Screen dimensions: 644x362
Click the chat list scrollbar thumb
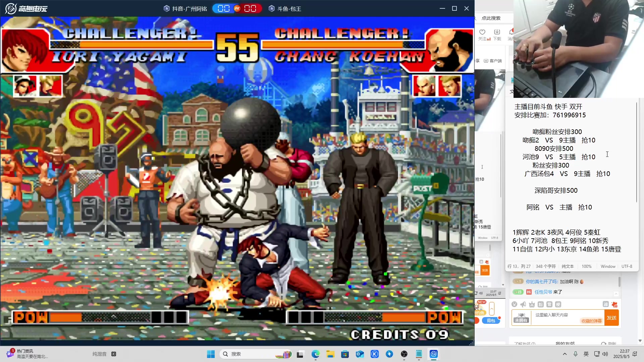(x=619, y=282)
